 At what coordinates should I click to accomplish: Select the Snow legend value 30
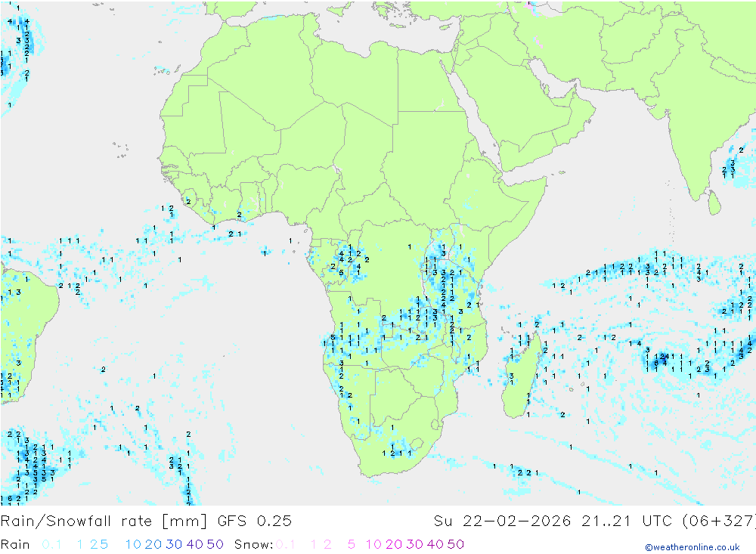click(414, 544)
